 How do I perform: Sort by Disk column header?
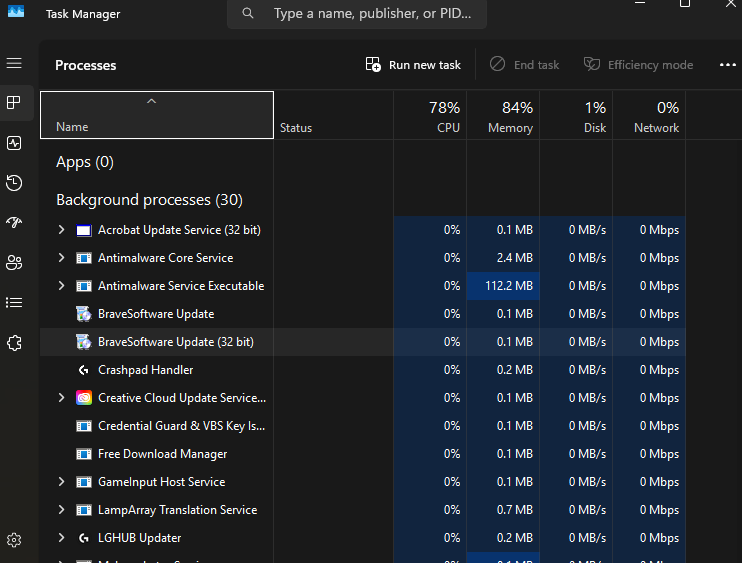pos(576,115)
